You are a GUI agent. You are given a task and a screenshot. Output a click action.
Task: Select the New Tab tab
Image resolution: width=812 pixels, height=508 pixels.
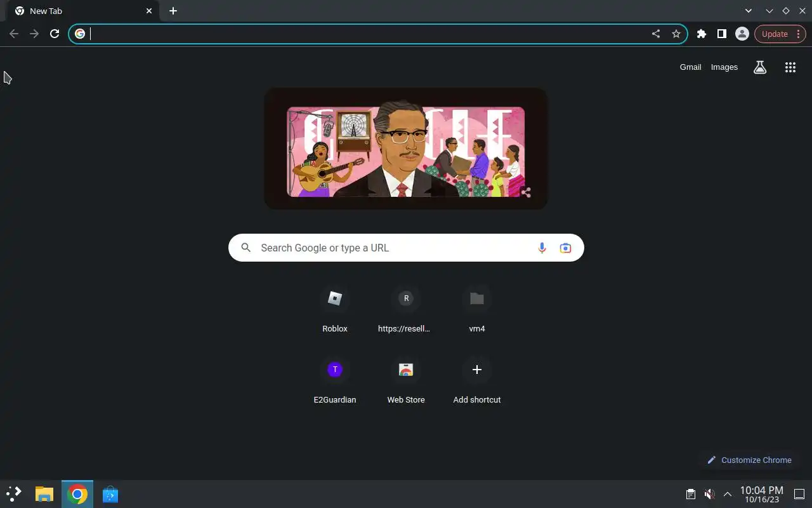tap(82, 11)
